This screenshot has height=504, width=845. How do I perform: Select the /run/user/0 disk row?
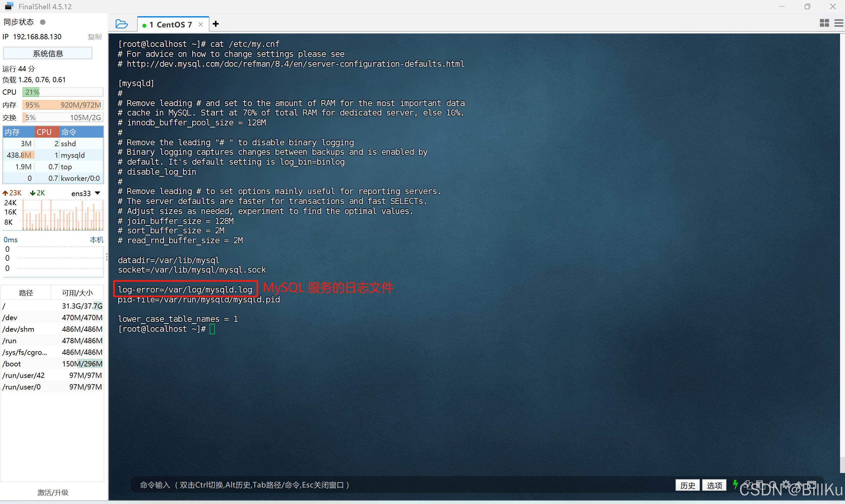[52, 387]
